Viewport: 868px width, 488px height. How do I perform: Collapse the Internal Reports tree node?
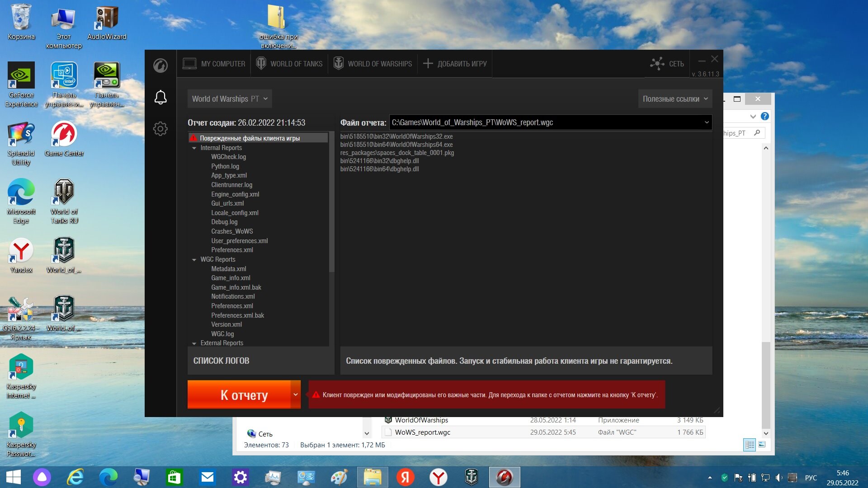tap(194, 148)
